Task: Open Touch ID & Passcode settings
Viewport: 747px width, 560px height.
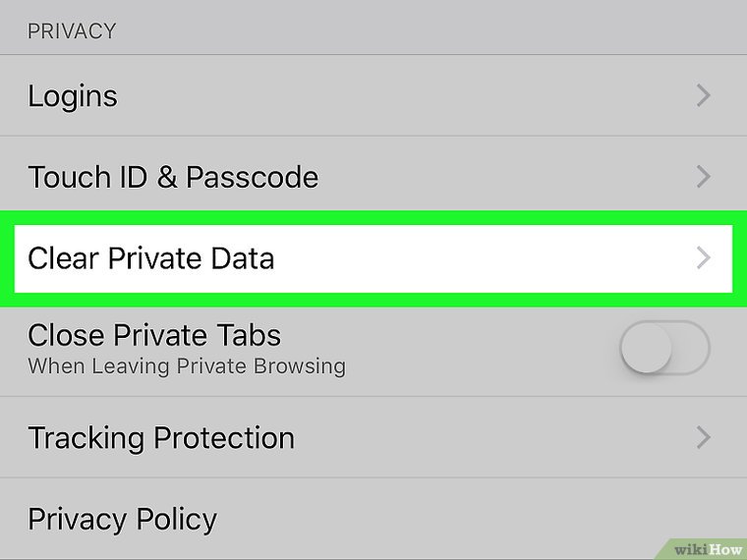Action: [x=173, y=178]
